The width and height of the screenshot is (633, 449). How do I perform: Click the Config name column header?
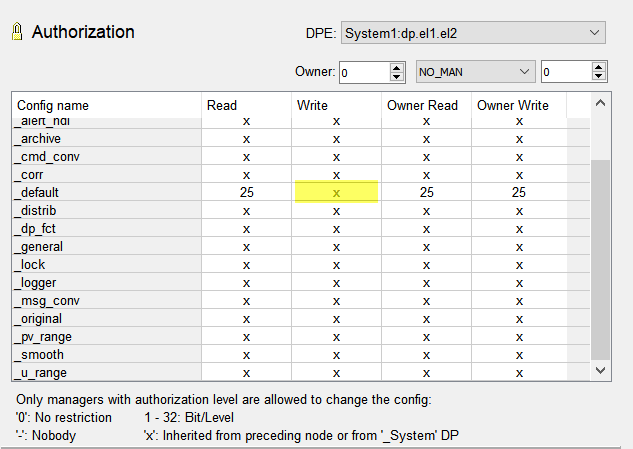pyautogui.click(x=52, y=105)
